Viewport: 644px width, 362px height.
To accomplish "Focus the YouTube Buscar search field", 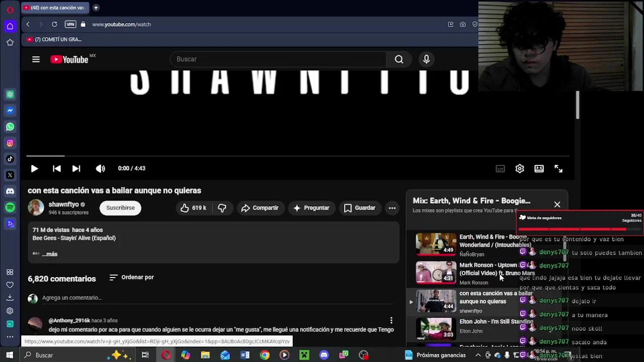I will point(278,59).
